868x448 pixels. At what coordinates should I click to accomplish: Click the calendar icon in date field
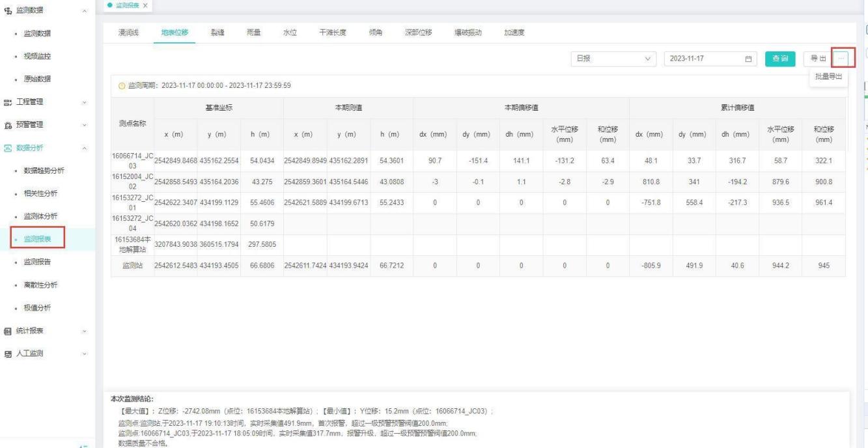(x=748, y=59)
